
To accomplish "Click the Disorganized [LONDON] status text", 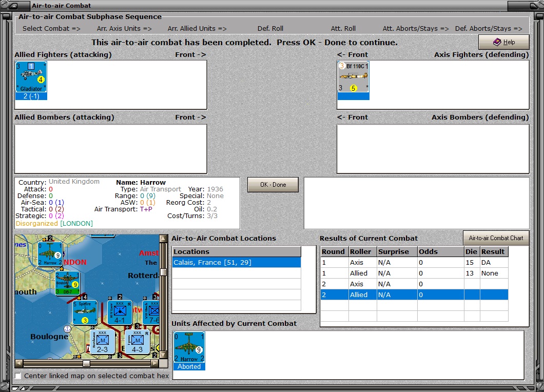I will (54, 223).
